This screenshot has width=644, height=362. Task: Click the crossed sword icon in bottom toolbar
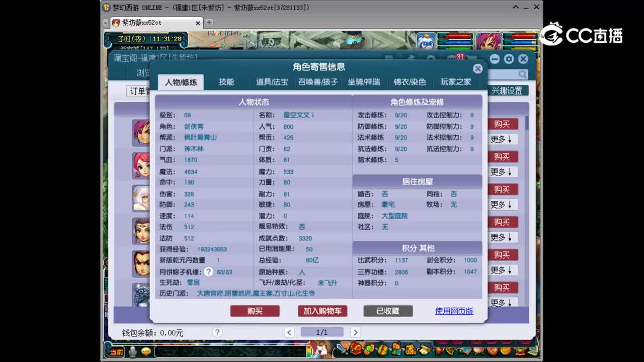click(x=343, y=348)
